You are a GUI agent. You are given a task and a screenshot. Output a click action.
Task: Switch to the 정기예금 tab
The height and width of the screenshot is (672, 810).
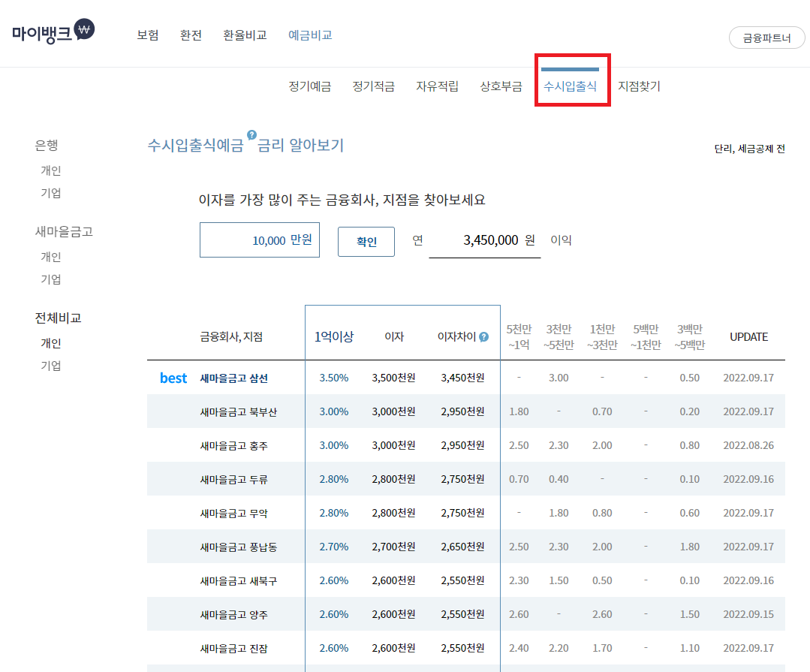[x=310, y=86]
